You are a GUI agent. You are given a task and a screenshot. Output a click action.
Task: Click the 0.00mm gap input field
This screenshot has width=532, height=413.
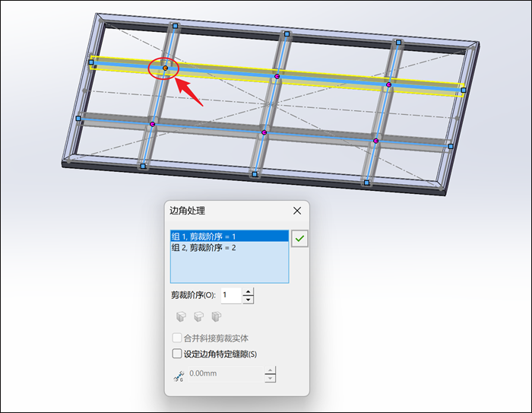coord(226,374)
